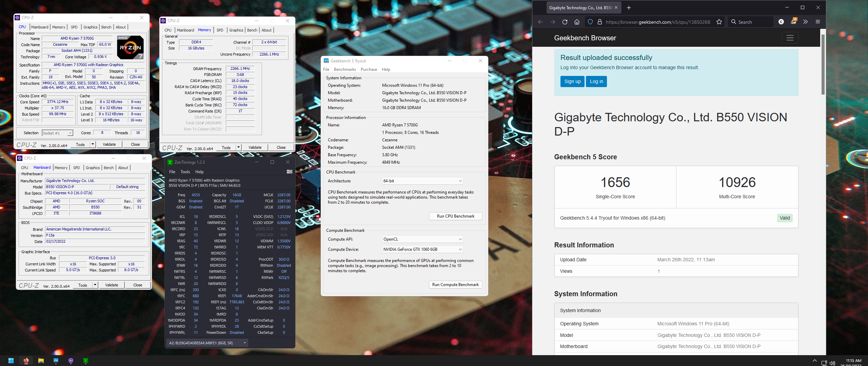Open the ZenTimings memory module dropdown
The height and width of the screenshot is (366, 868).
click(207, 343)
